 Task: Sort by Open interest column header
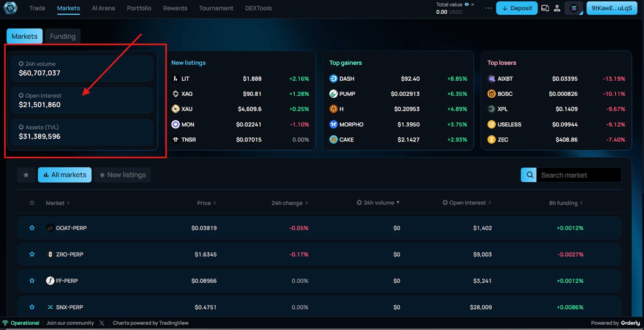467,203
